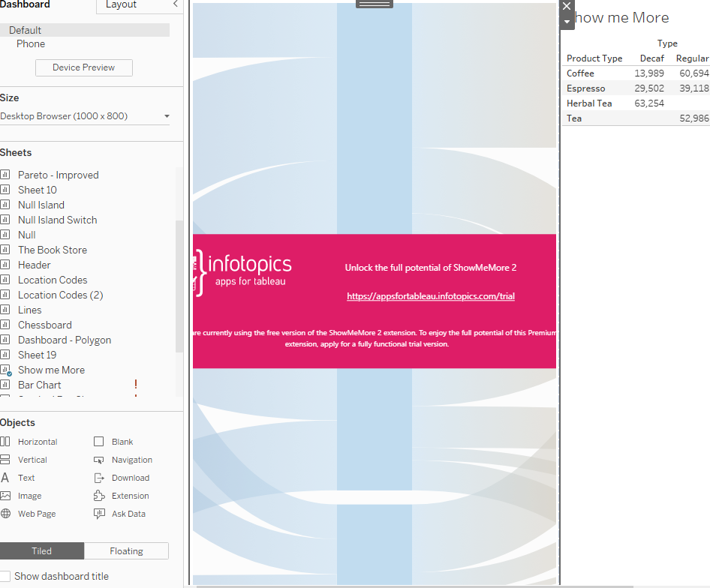
Task: Click the drag handle atop the extension zone
Action: click(x=374, y=4)
